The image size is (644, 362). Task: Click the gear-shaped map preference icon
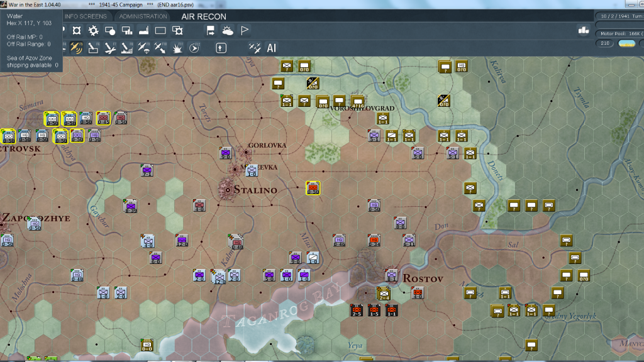93,30
